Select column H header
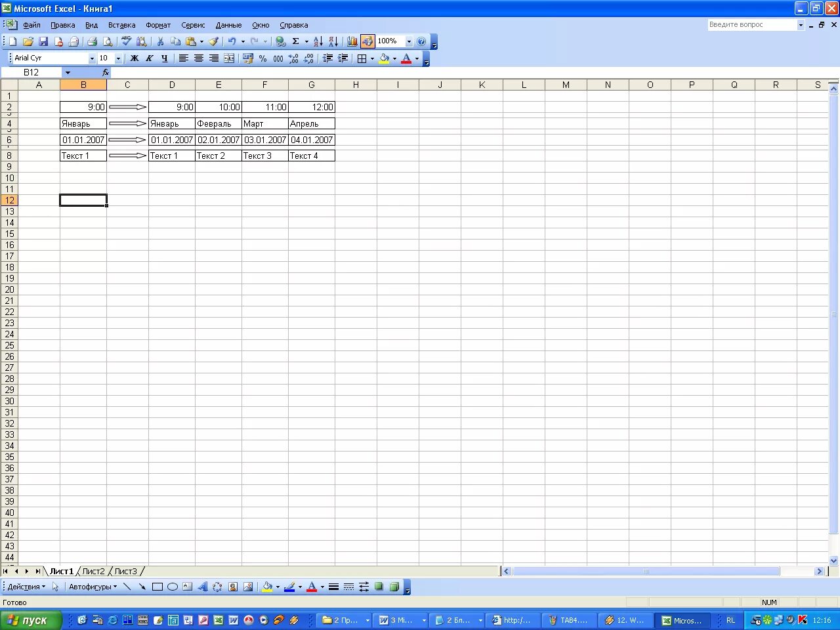 pyautogui.click(x=356, y=85)
